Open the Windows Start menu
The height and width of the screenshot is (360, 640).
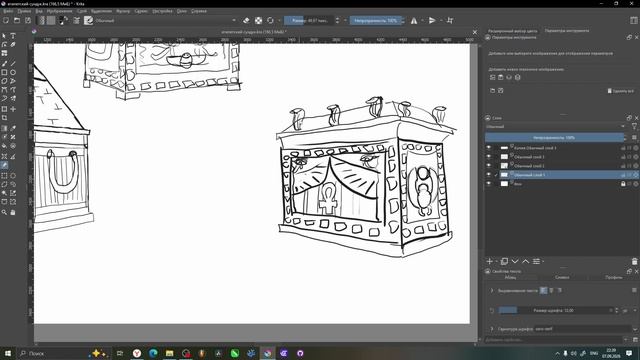tap(7, 353)
